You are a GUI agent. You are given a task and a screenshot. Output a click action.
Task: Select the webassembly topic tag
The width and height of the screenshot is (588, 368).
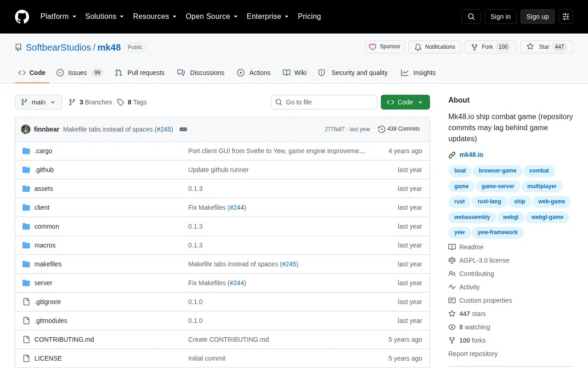[x=472, y=217]
